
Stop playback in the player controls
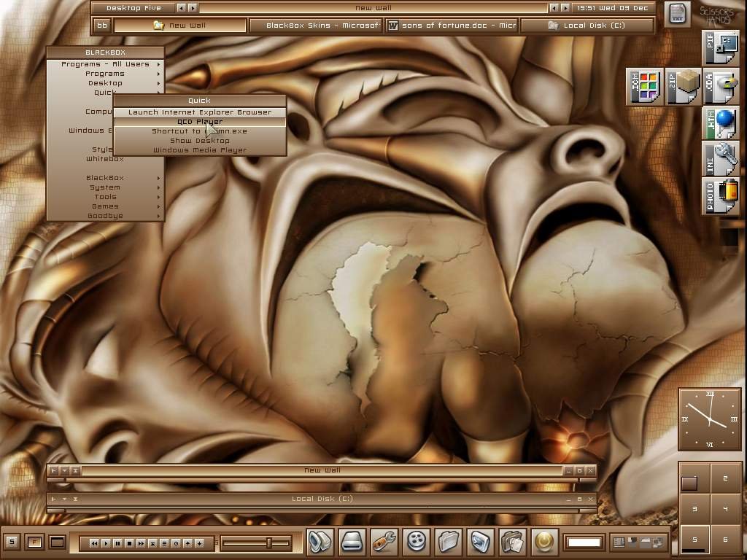[129, 543]
